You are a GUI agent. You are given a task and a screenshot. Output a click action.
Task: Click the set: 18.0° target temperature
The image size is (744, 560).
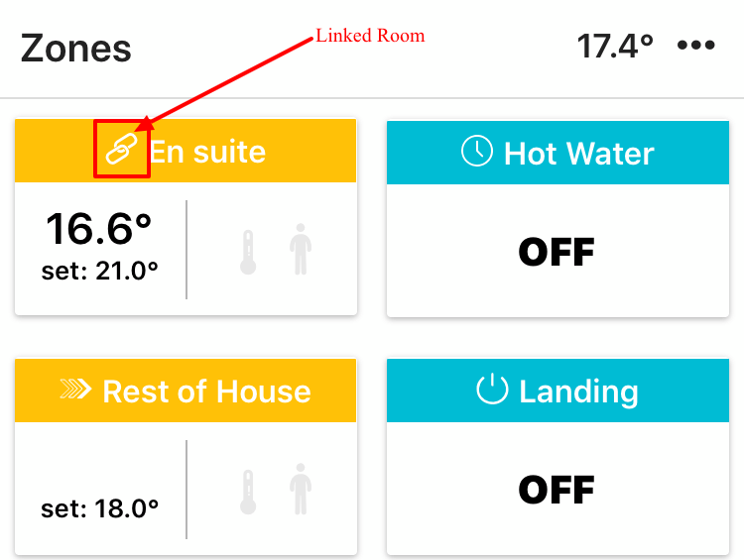[x=99, y=508]
